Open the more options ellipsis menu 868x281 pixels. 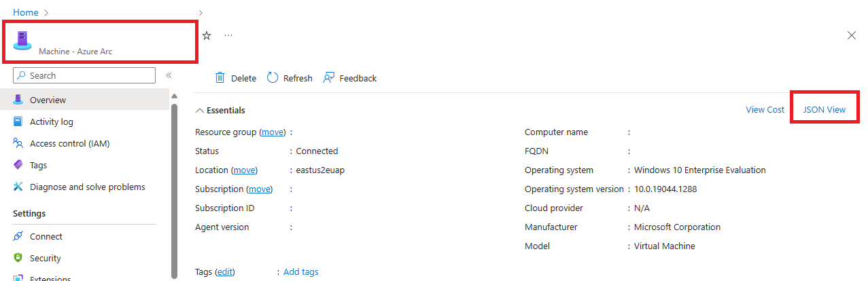click(228, 35)
